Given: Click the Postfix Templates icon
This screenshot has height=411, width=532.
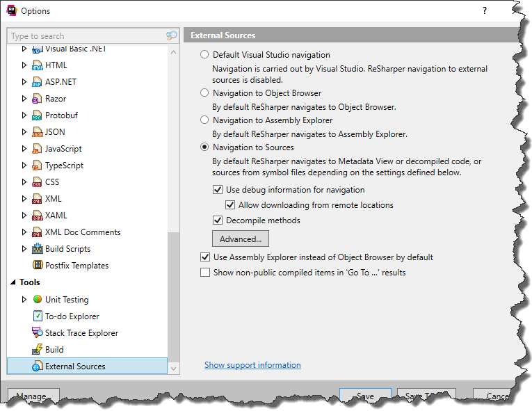Looking at the screenshot, I should (38, 265).
